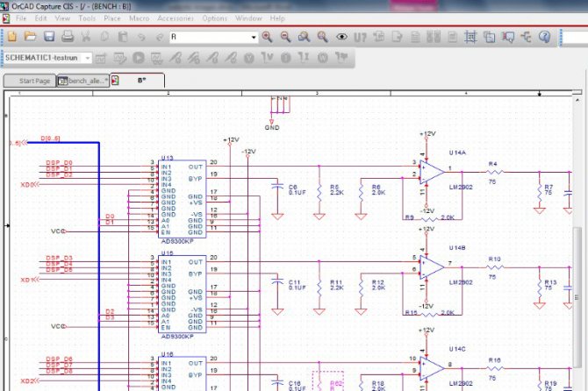
Task: Toggle Snap to Grid icon
Action: click(470, 37)
